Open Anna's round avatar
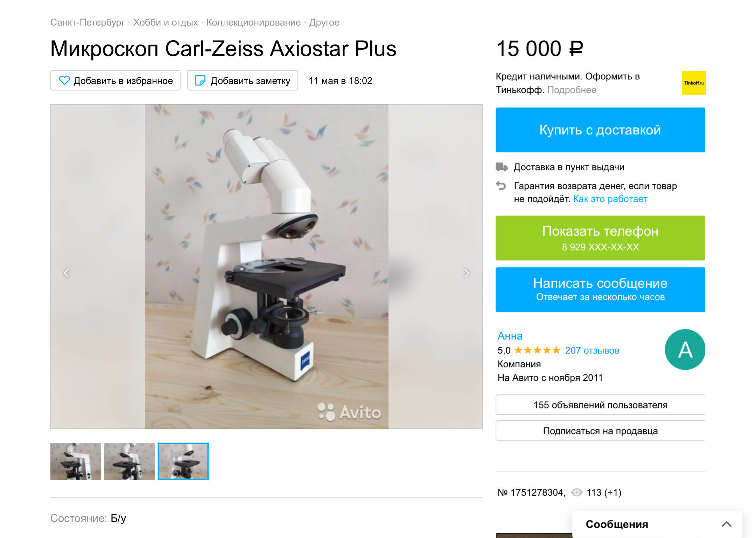Screen dimensions: 756x538 pyautogui.click(x=685, y=349)
